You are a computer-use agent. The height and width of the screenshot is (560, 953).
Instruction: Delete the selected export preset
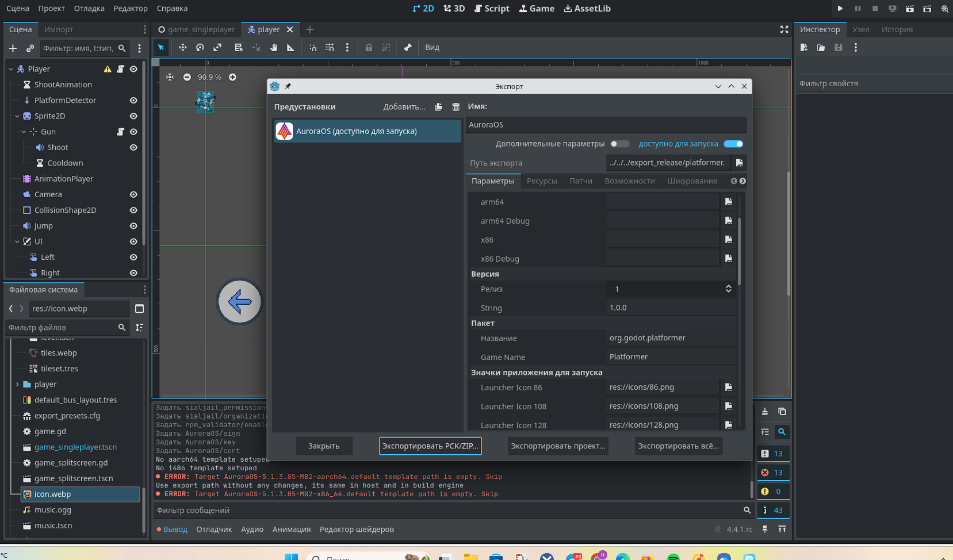pos(456,107)
